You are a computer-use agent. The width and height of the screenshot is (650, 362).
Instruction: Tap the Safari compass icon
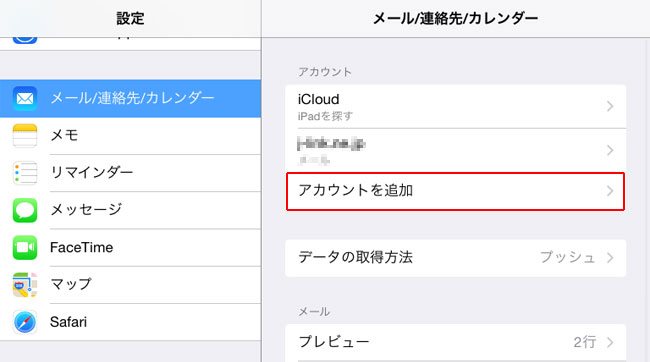[25, 322]
